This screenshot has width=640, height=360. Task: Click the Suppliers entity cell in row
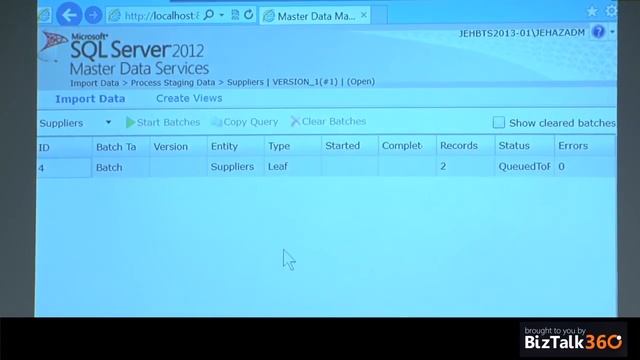tap(235, 167)
